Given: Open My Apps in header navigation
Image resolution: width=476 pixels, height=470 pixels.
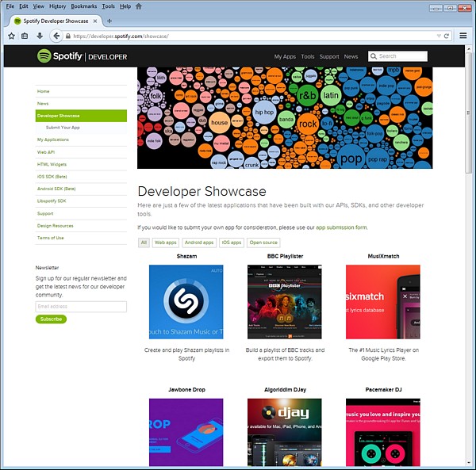Looking at the screenshot, I should point(285,56).
